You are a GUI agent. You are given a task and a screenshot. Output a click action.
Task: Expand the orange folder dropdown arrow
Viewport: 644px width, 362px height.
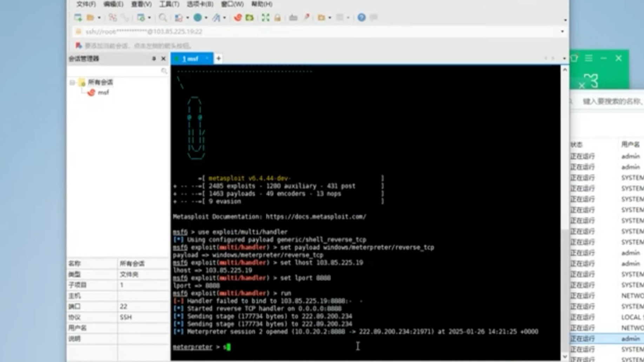tap(330, 18)
